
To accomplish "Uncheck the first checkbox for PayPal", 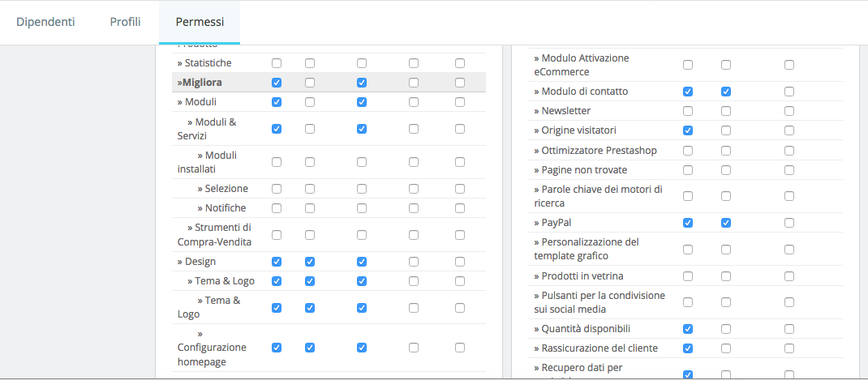I will (688, 223).
